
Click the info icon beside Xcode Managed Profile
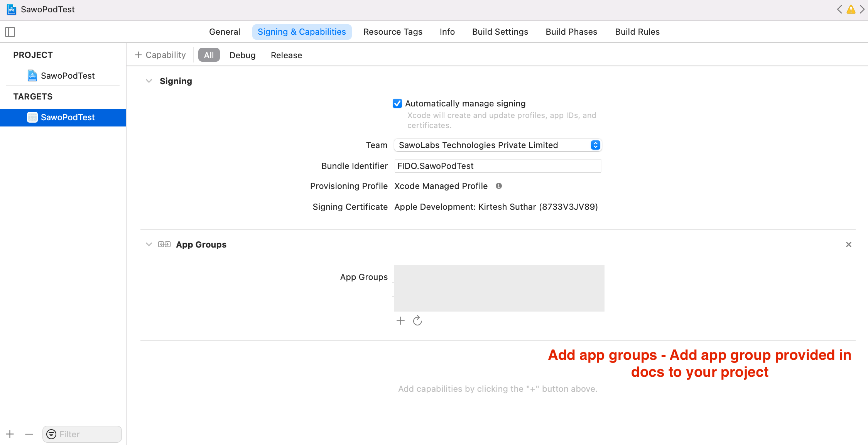pos(499,186)
